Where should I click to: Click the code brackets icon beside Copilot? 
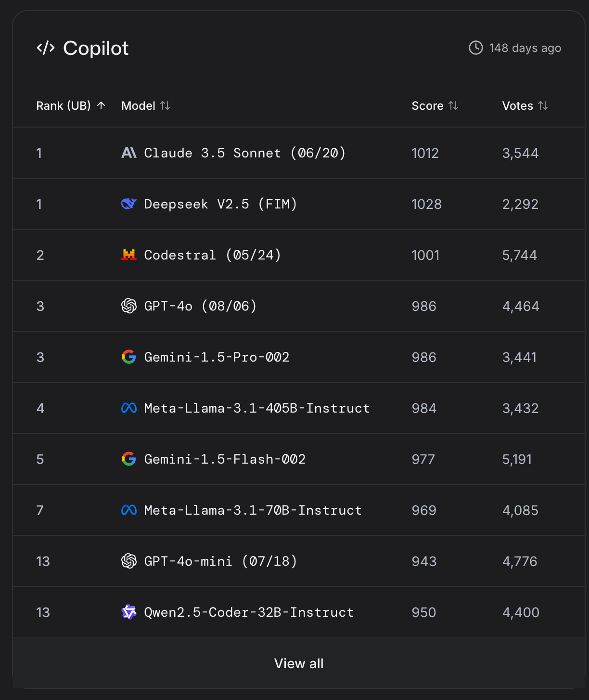[x=46, y=48]
